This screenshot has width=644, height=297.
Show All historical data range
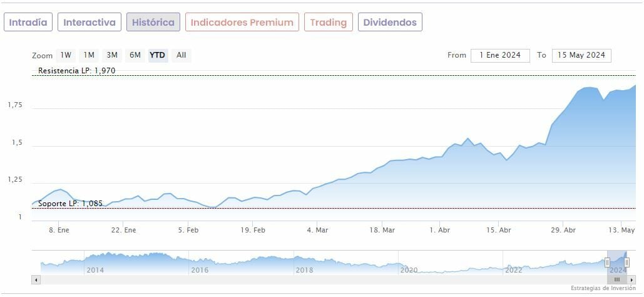click(x=181, y=55)
